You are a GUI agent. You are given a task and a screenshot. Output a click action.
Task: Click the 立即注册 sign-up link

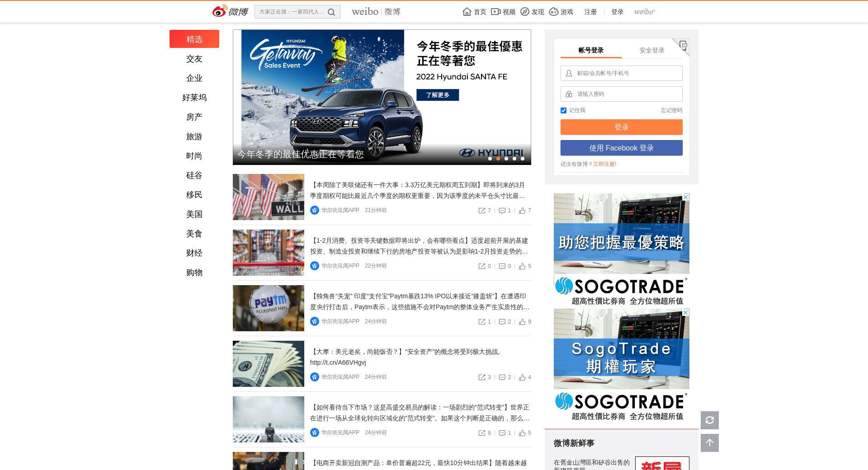click(x=604, y=164)
